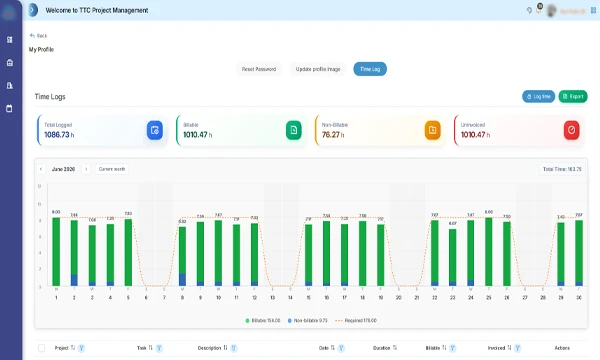Viewport: 600px width, 360px height.
Task: Go to next month in chart
Action: point(86,169)
